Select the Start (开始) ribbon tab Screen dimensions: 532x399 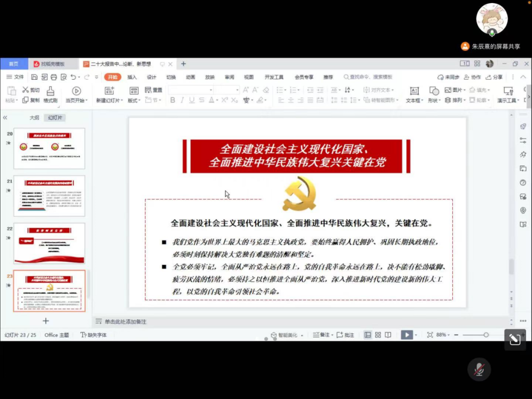[x=113, y=77]
